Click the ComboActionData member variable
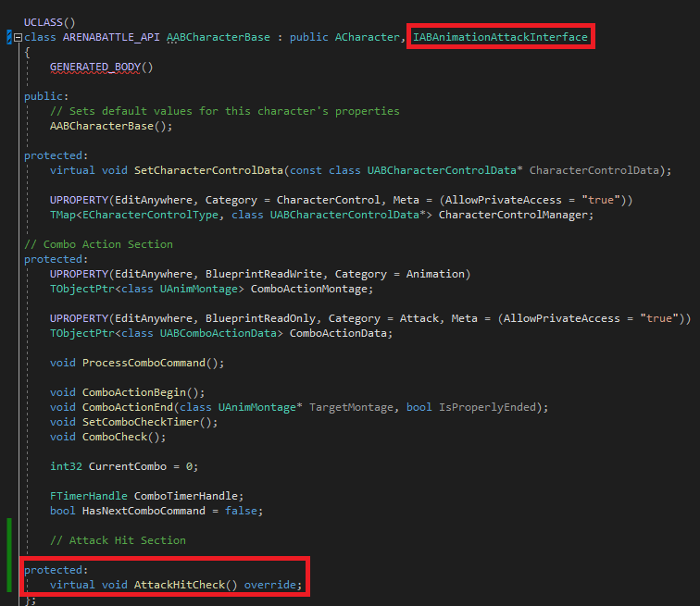Screen dimensions: 700x606 coord(338,333)
